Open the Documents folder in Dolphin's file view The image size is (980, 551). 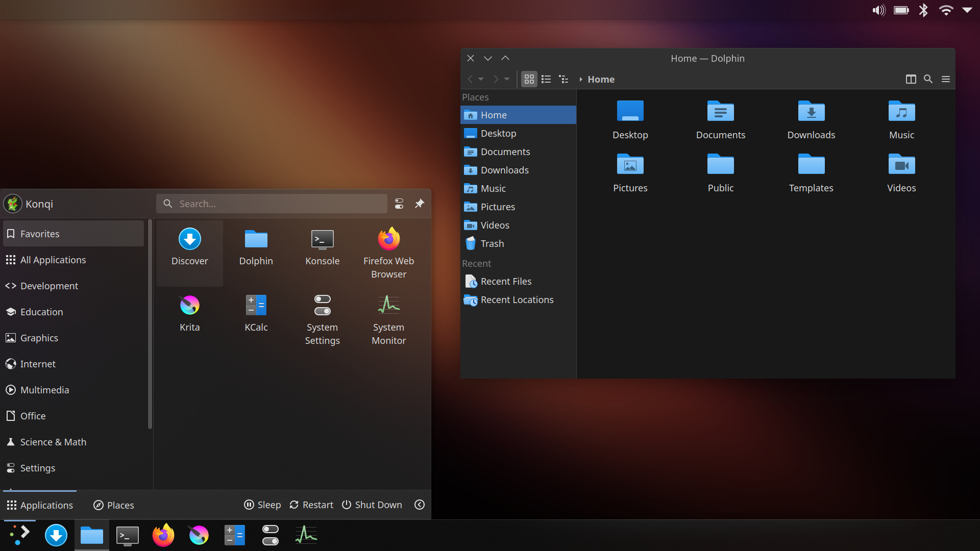pyautogui.click(x=721, y=120)
